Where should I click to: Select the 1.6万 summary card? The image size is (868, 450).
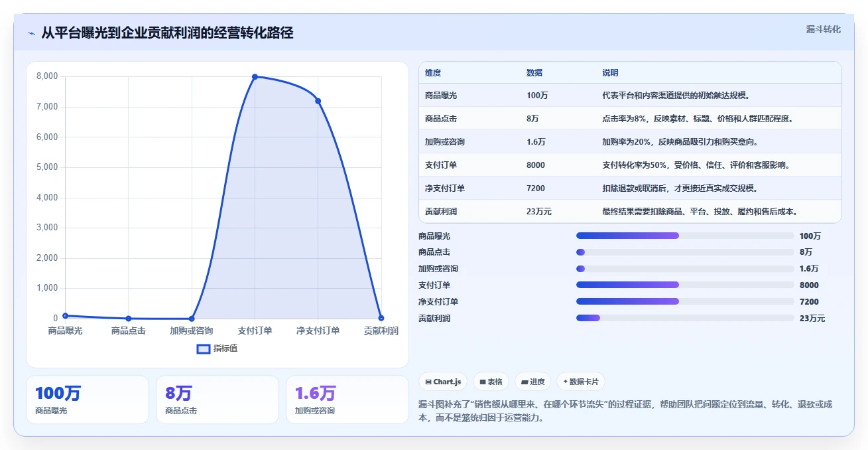347,400
